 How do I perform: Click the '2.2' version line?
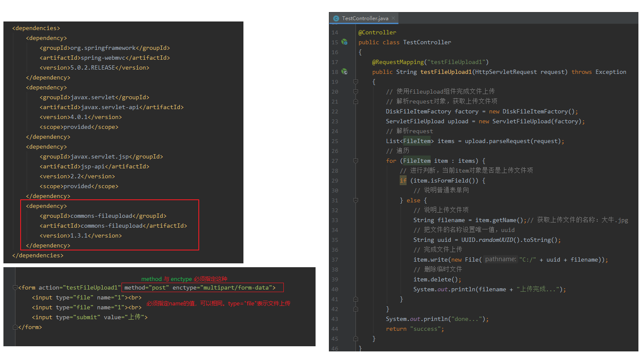[77, 176]
